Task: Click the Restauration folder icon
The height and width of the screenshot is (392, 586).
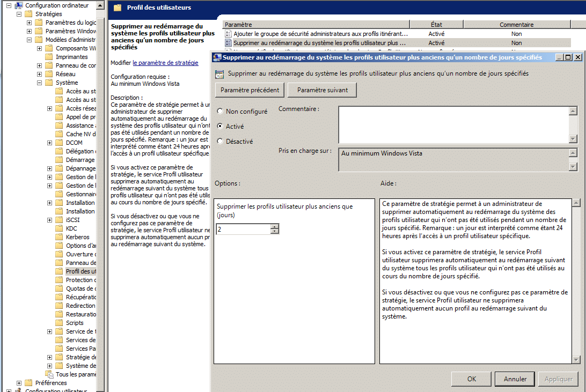Action: point(59,314)
